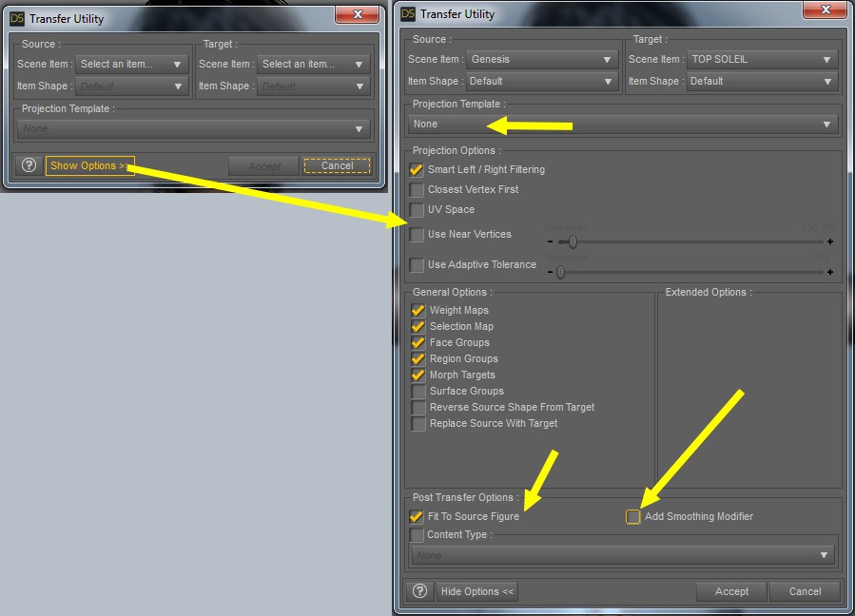855x616 pixels.
Task: Open Target Item Shape dropdown in large window
Action: [x=762, y=81]
